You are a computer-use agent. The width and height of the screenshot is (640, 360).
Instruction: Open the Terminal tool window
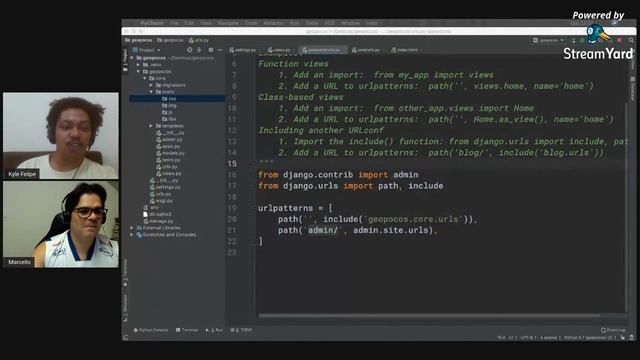tap(187, 330)
